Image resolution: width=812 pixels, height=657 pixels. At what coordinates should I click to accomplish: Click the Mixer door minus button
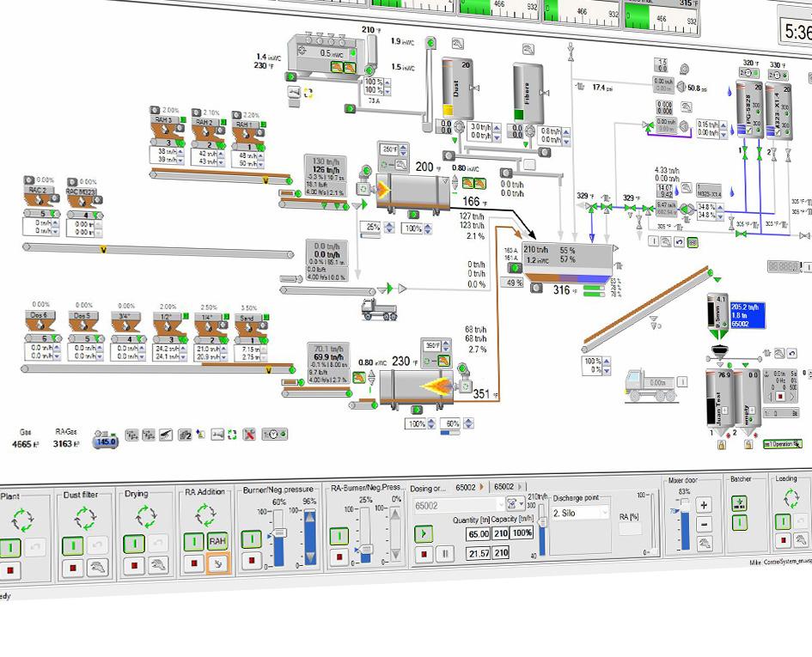coord(705,524)
